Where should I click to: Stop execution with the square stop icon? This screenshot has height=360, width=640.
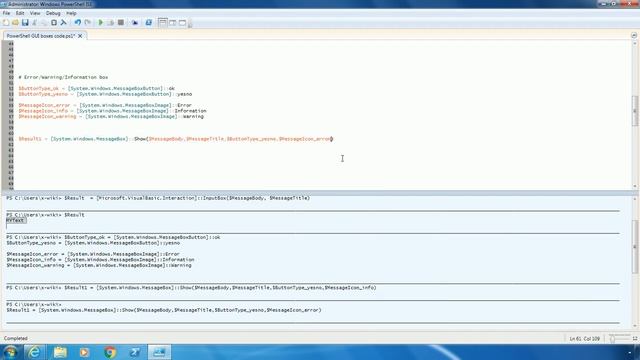pyautogui.click(x=121, y=23)
